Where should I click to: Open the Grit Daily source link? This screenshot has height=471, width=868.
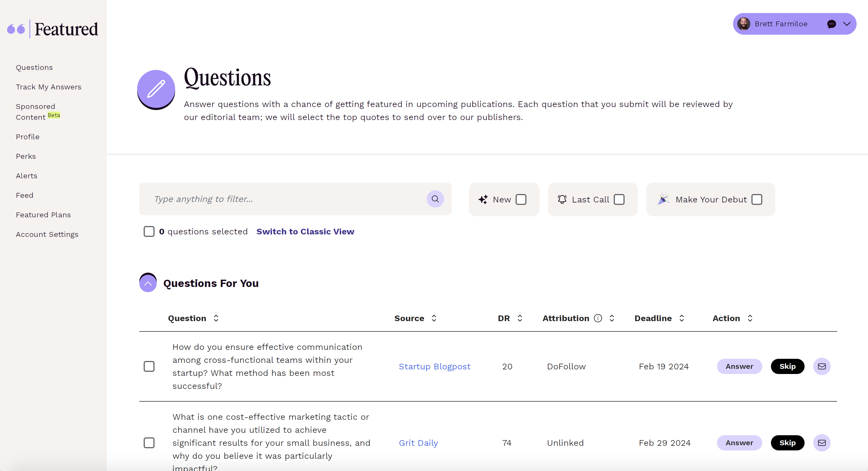(418, 443)
